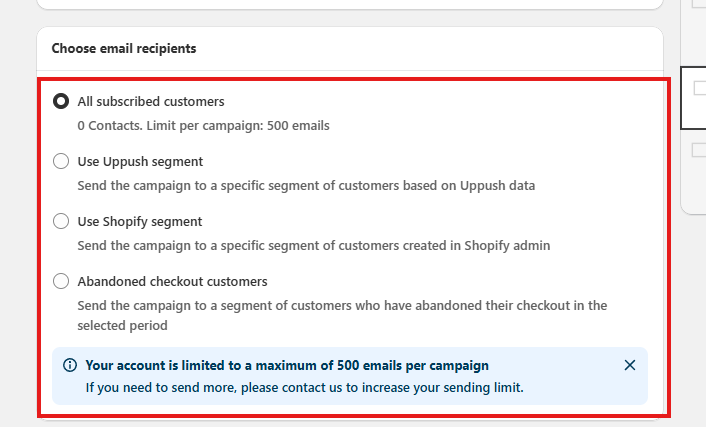Click the "0 Contacts" limit per campaign text
The image size is (706, 427).
pos(203,126)
